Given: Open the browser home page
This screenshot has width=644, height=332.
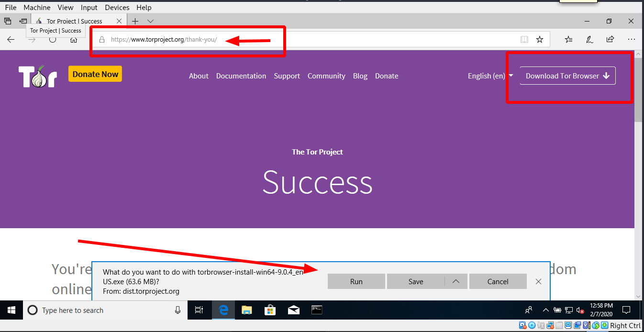Looking at the screenshot, I should click(74, 40).
